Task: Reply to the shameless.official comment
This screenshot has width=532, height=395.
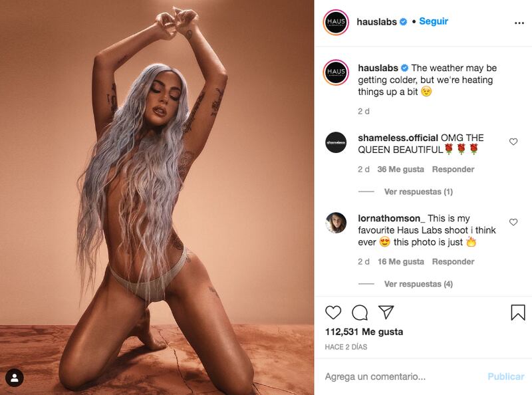Action: point(453,170)
